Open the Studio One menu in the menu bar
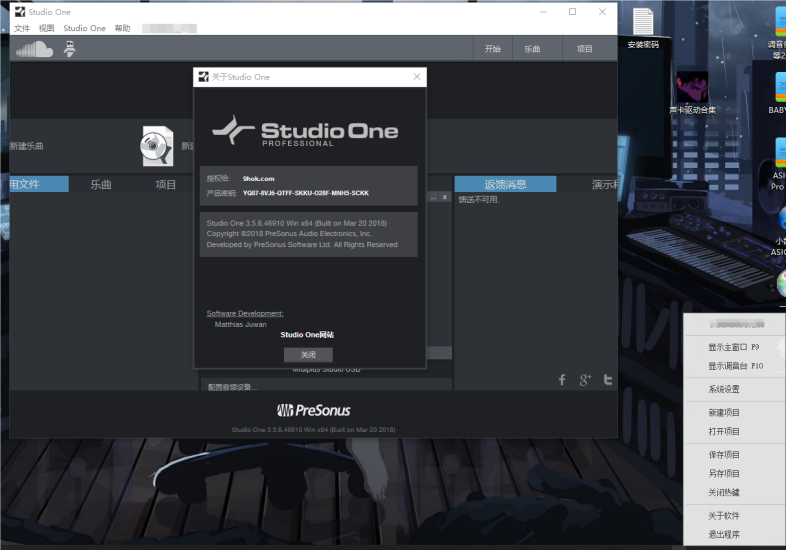This screenshot has width=786, height=550. (x=84, y=28)
